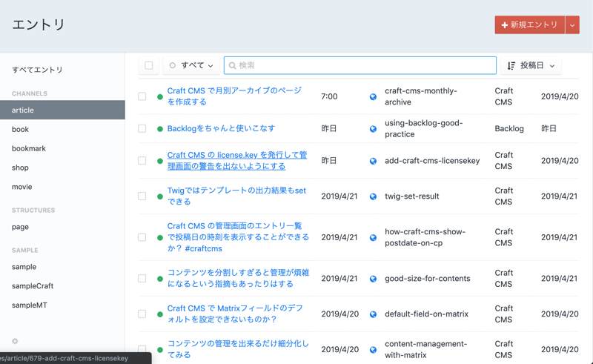The width and height of the screenshot is (593, 364).
Task: Click the settings gear icon in sidebar
Action: tap(15, 341)
